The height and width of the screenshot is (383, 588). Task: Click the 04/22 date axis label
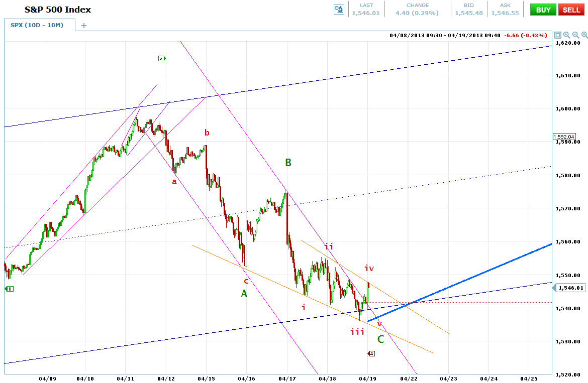[408, 378]
